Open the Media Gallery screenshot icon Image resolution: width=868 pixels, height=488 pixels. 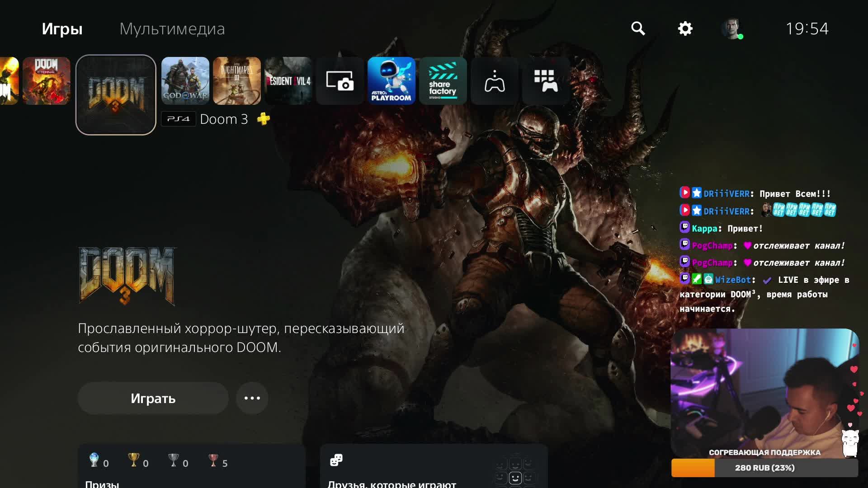tap(340, 81)
